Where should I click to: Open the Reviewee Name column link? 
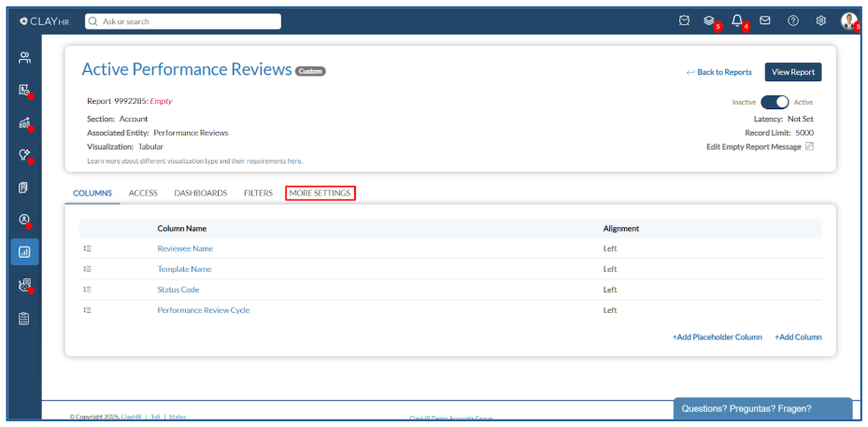pyautogui.click(x=185, y=249)
